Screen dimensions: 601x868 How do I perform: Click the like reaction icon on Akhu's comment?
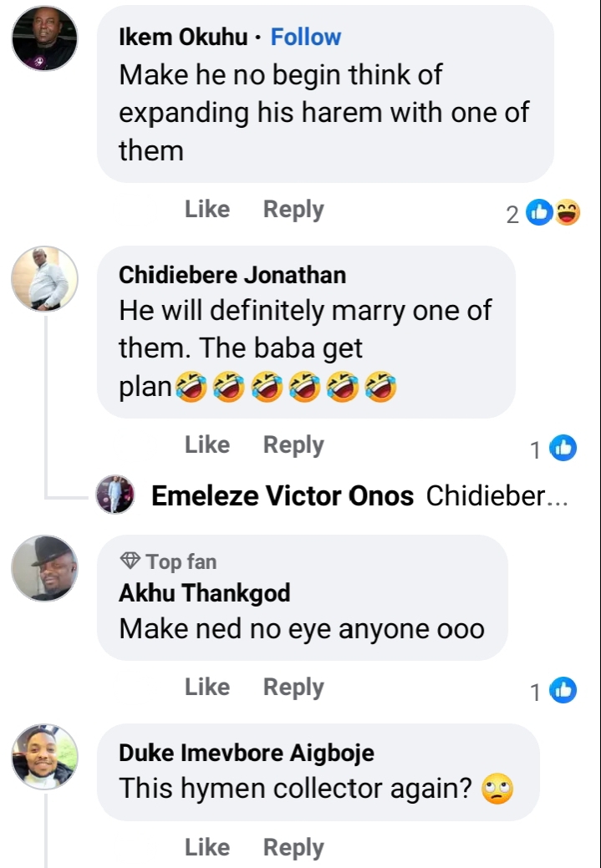click(563, 691)
